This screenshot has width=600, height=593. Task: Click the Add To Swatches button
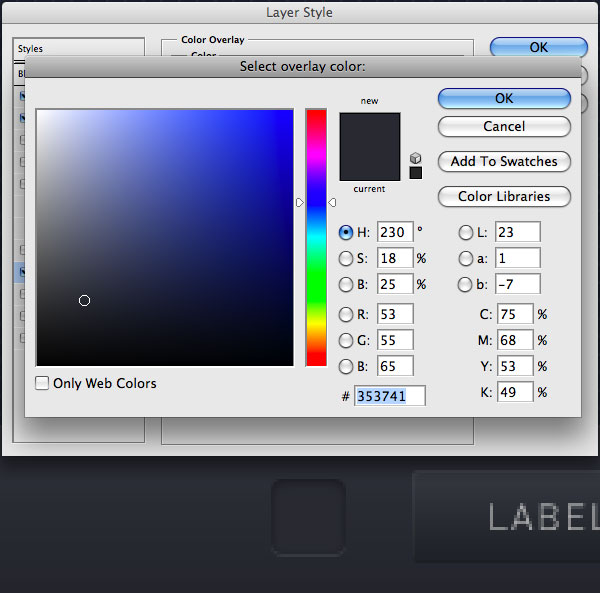click(504, 161)
